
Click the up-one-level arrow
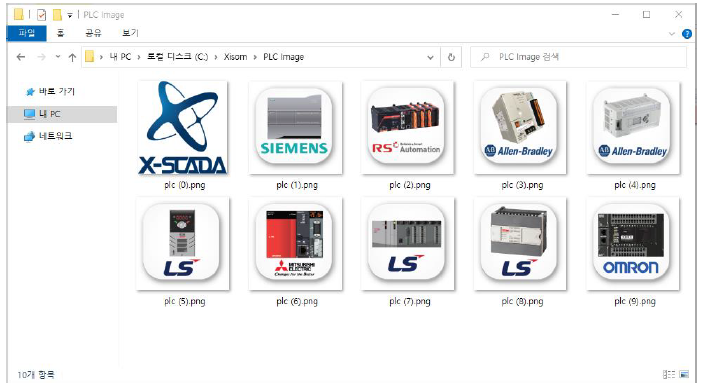point(72,57)
